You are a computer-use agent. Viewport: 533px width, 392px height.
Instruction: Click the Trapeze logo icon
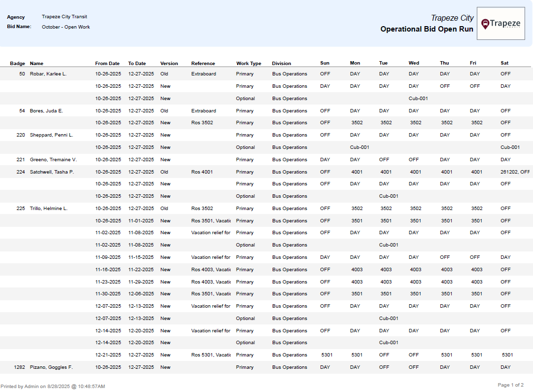(500, 23)
